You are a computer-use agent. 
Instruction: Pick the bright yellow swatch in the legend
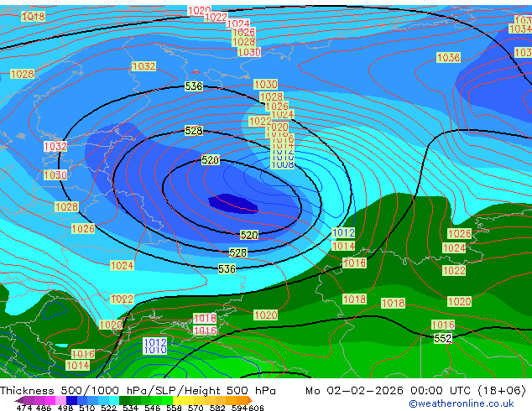(x=178, y=400)
